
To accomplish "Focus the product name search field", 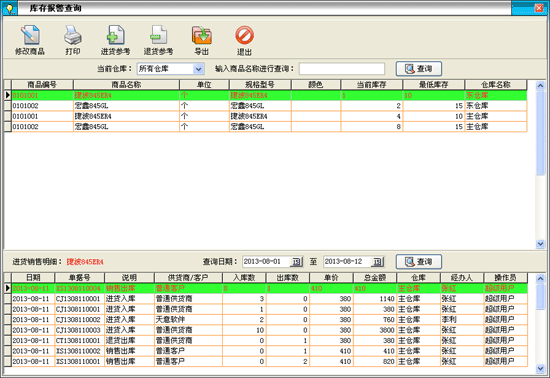I will pos(342,69).
